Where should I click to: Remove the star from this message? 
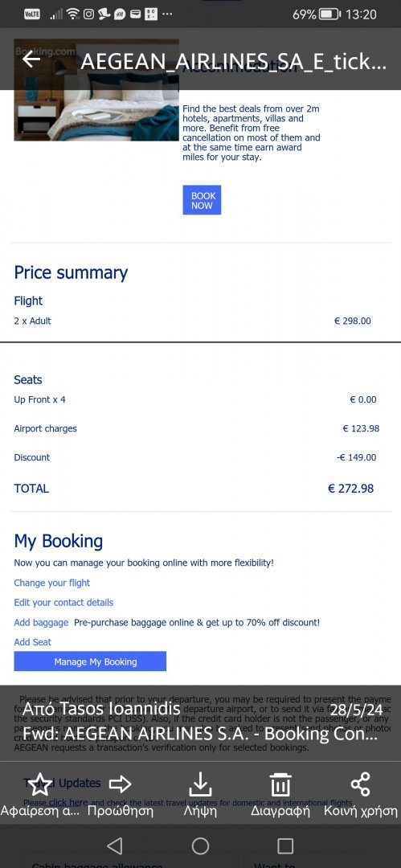[39, 784]
